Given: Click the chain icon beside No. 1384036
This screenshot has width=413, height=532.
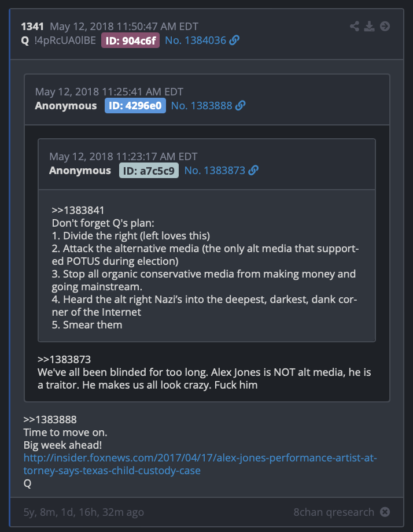Looking at the screenshot, I should pyautogui.click(x=234, y=40).
